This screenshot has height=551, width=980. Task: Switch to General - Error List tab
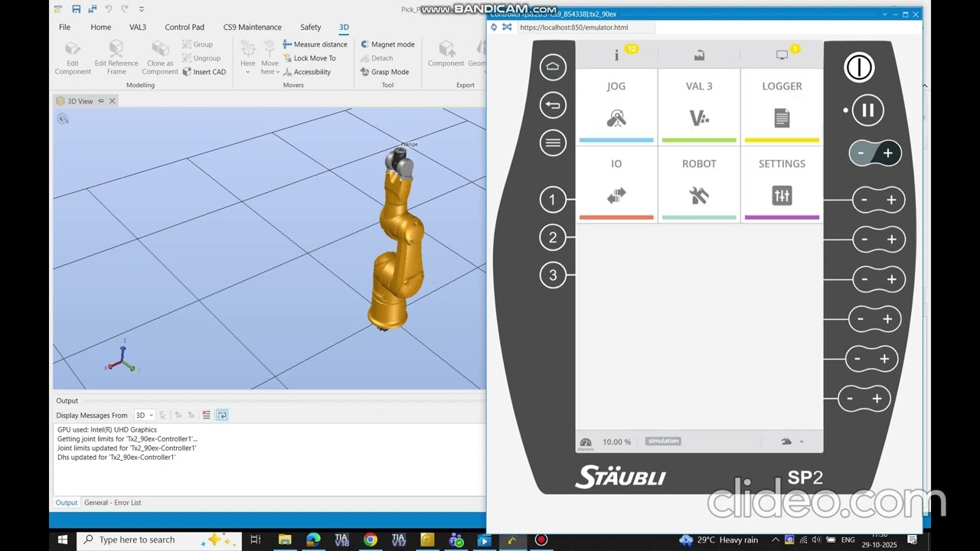[113, 503]
